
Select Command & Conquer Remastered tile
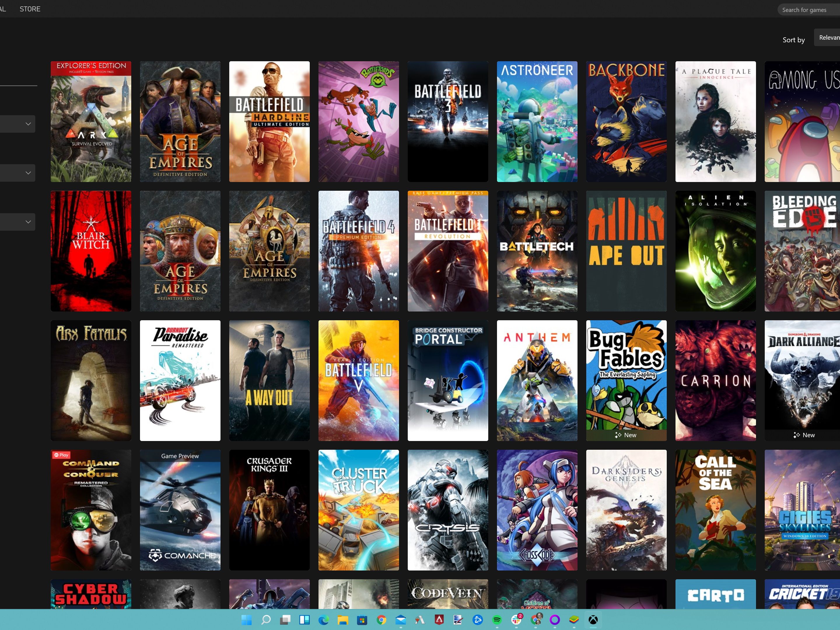91,510
